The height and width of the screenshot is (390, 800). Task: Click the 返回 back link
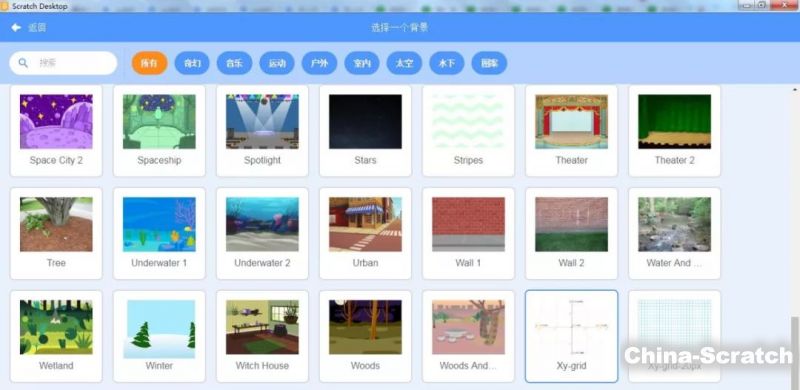click(x=37, y=28)
